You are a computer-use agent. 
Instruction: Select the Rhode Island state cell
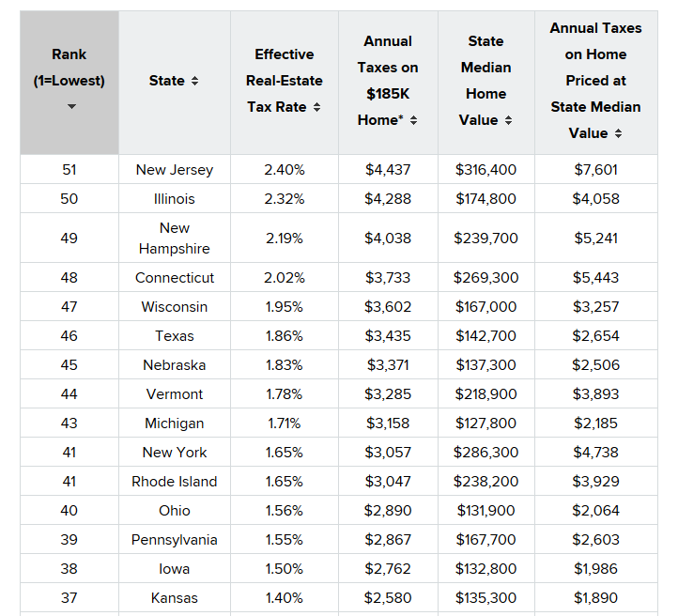click(175, 482)
